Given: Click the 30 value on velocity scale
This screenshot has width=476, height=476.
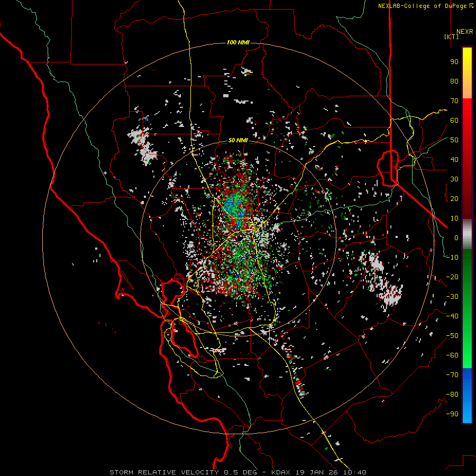Looking at the screenshot, I should 454,179.
